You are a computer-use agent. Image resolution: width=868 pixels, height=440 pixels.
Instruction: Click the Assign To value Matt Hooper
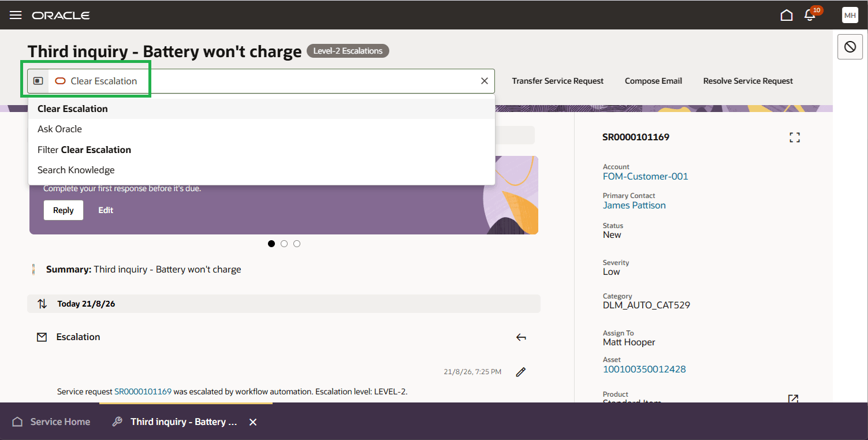pyautogui.click(x=629, y=342)
